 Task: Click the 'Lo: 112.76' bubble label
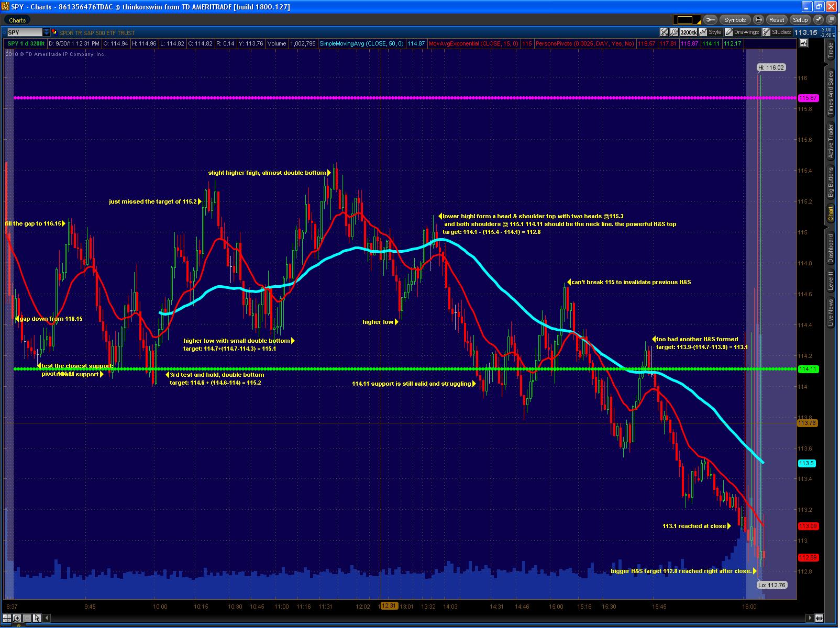point(772,585)
